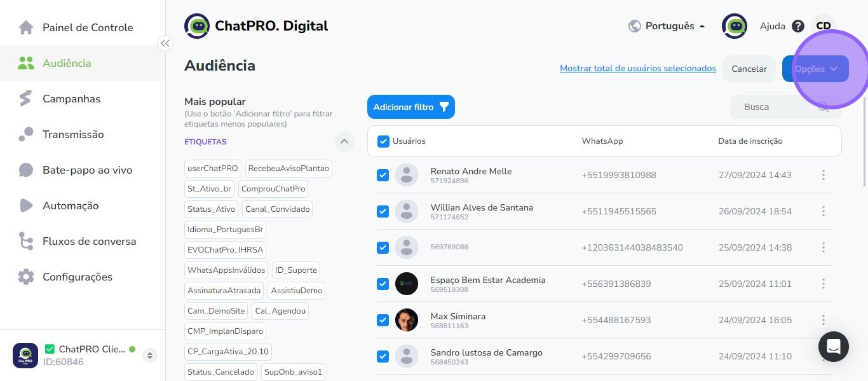Select the Cal_Agendou tag
868x381 pixels.
pos(280,311)
